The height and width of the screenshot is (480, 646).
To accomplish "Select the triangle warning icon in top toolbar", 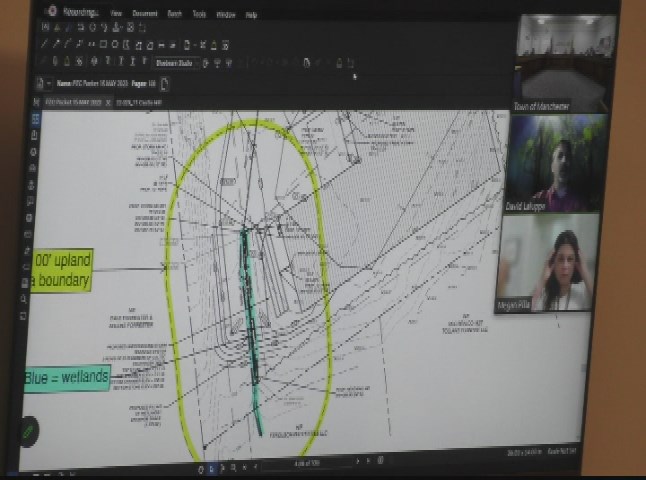I will tap(57, 28).
